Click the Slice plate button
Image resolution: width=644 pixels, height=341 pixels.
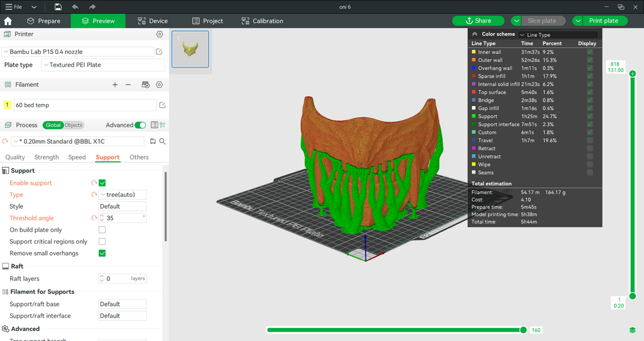[x=541, y=21]
